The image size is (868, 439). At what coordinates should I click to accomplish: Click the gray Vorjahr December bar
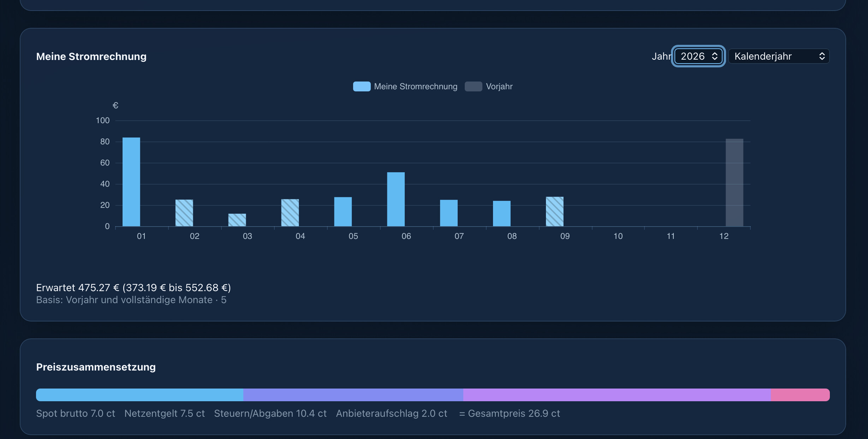click(x=735, y=182)
